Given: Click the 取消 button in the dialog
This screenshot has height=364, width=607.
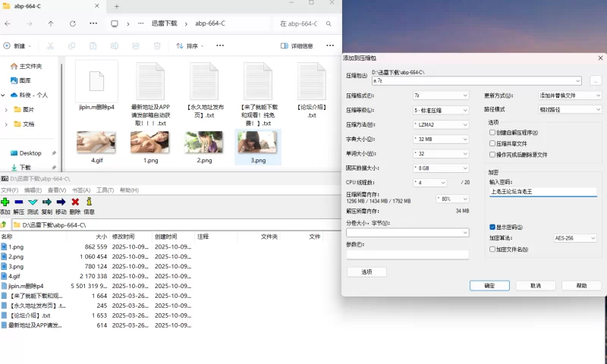Looking at the screenshot, I should tap(536, 286).
